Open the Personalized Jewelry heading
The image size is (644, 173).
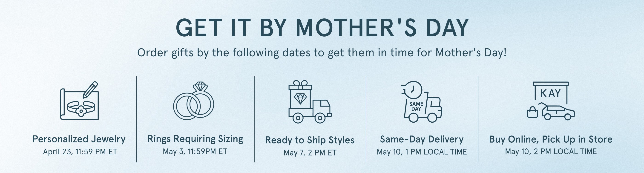pos(79,139)
